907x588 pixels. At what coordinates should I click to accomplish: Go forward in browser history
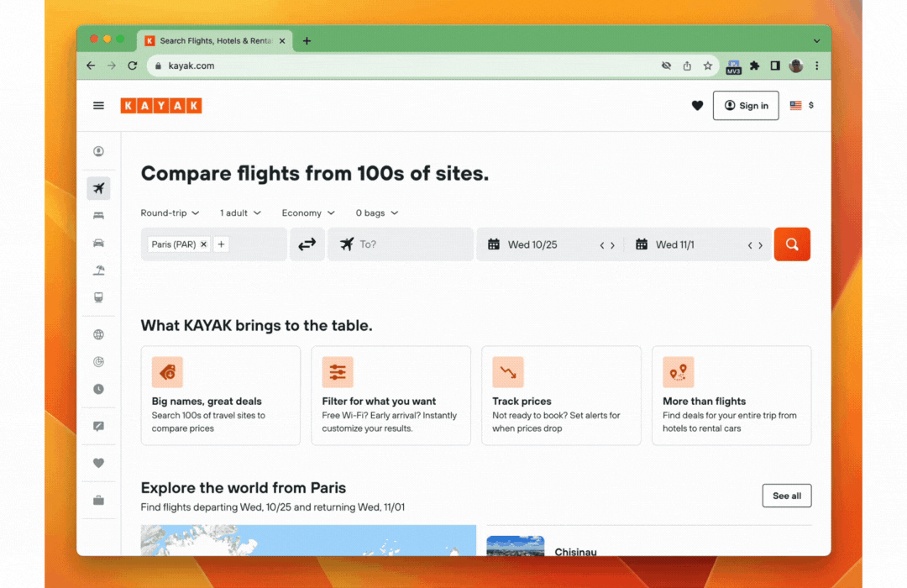112,66
